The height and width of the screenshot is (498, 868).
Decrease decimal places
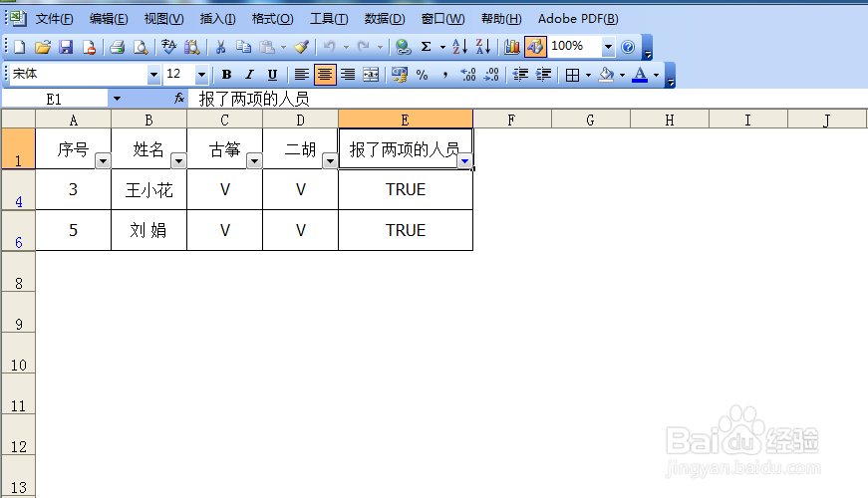click(x=491, y=75)
